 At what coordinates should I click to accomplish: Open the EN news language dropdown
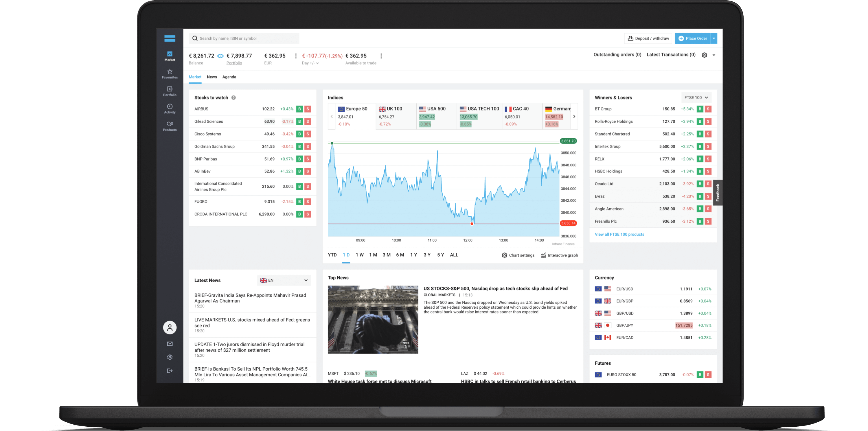click(284, 280)
